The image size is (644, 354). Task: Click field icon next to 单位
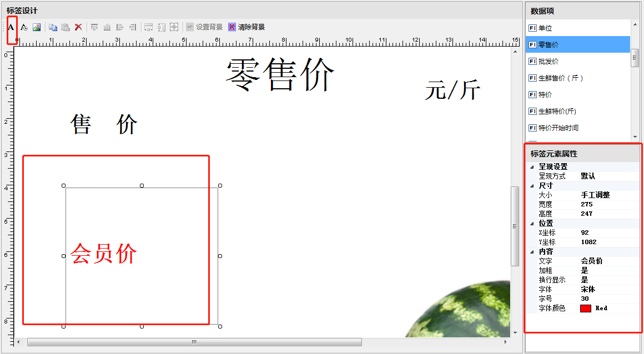click(x=532, y=28)
